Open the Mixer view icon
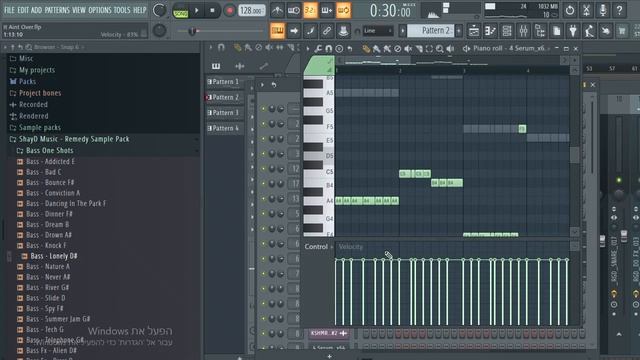This screenshot has width=640, height=360. 523,31
